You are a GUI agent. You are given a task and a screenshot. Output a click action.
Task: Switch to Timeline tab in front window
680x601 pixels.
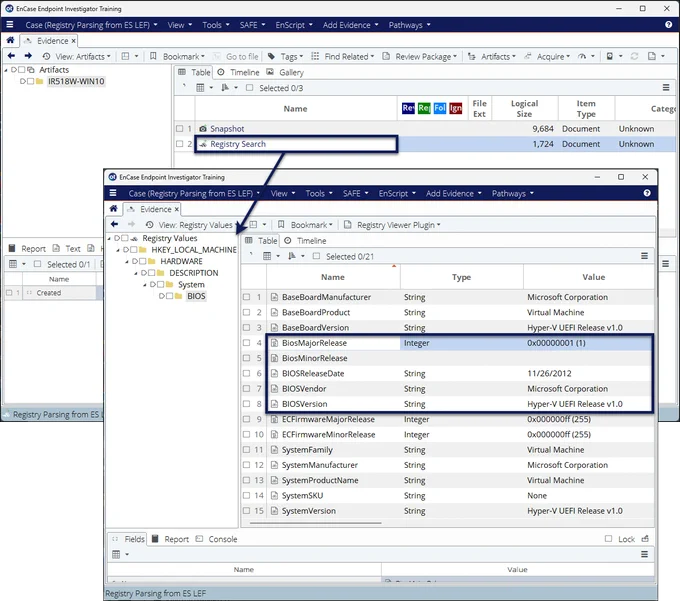pyautogui.click(x=305, y=241)
